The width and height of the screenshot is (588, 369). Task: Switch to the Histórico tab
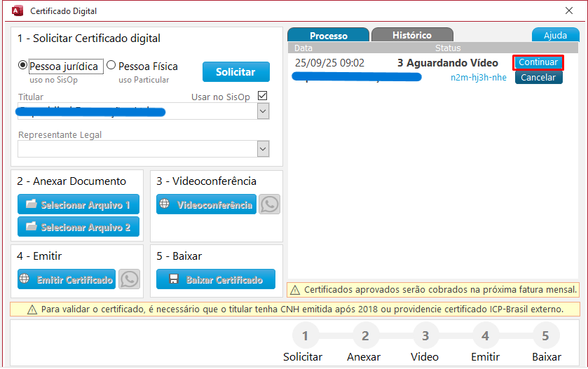[412, 35]
